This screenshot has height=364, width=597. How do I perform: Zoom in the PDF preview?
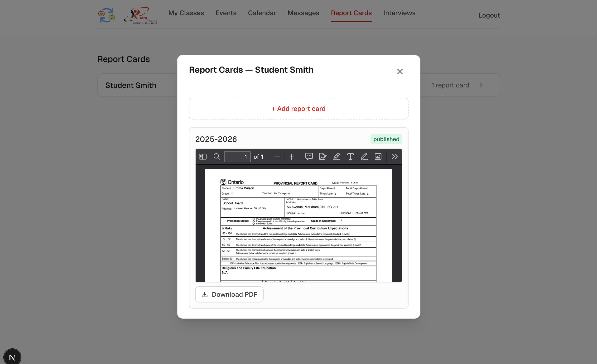(x=291, y=157)
